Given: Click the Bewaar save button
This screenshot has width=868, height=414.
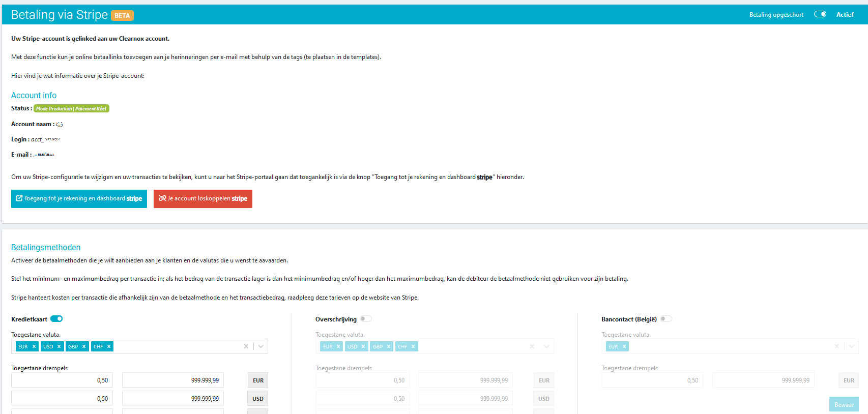Looking at the screenshot, I should coord(844,405).
